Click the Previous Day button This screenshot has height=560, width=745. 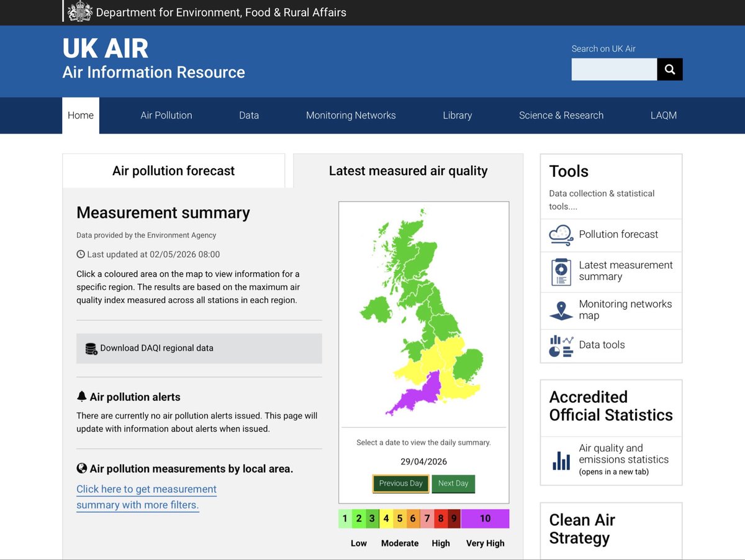401,484
